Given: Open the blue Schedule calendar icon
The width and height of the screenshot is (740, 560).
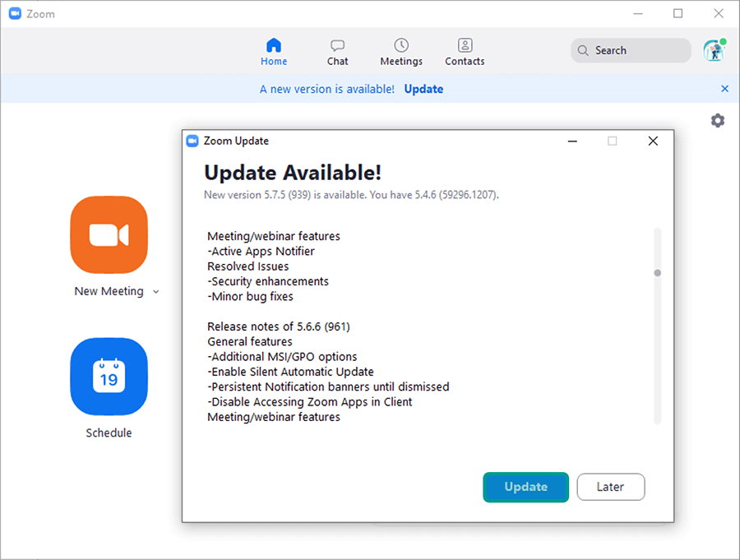Looking at the screenshot, I should pos(109,377).
